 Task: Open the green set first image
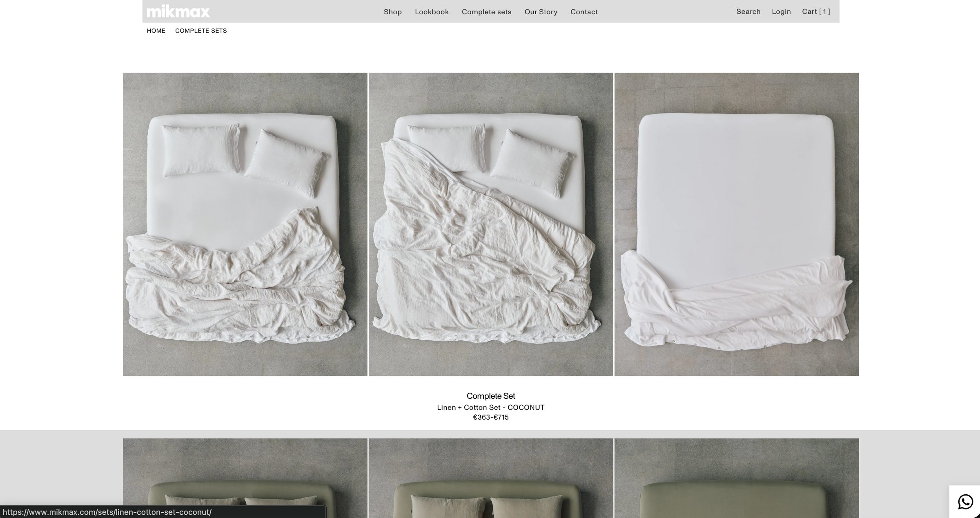point(245,478)
